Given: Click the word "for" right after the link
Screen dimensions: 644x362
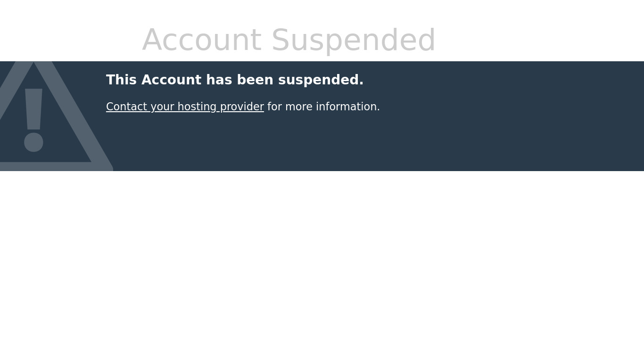Looking at the screenshot, I should click(274, 107).
